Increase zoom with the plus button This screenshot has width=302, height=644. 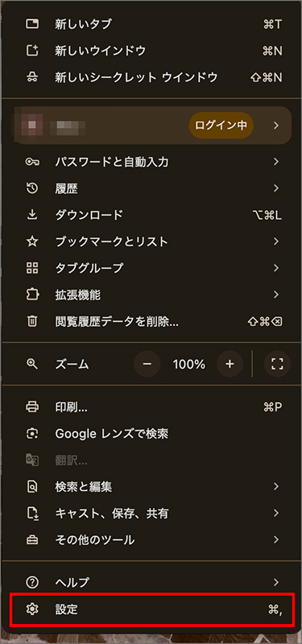click(230, 364)
